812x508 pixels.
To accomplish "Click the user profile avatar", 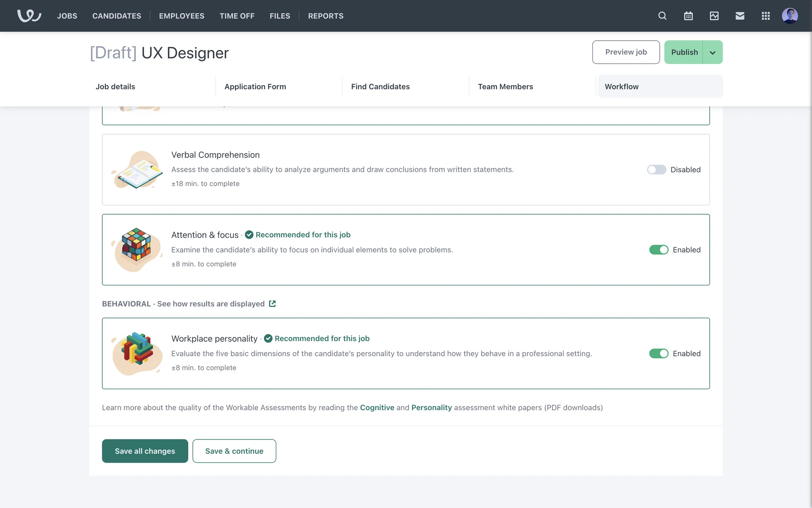I will pyautogui.click(x=790, y=16).
